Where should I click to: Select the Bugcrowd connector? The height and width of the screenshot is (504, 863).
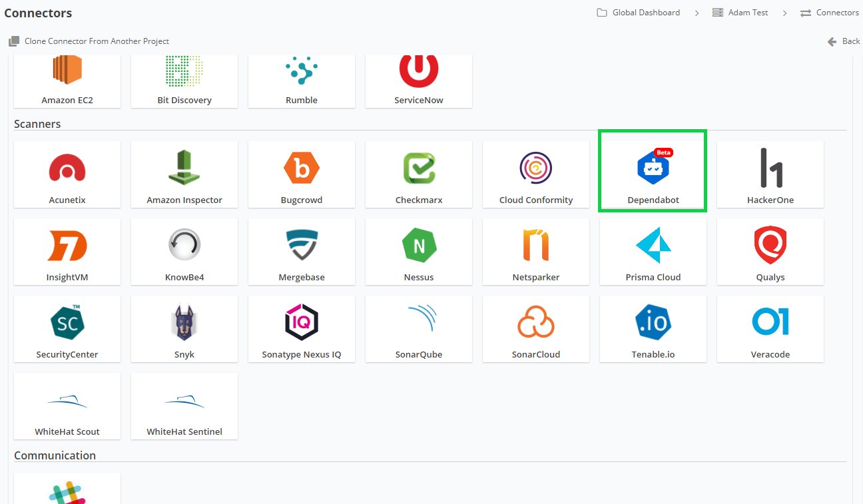point(302,174)
